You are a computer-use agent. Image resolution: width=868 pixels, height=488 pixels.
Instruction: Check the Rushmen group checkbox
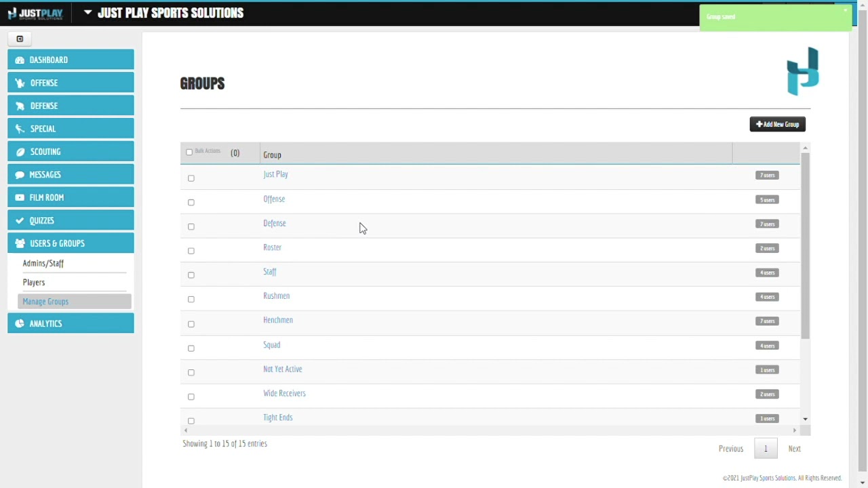pos(191,300)
